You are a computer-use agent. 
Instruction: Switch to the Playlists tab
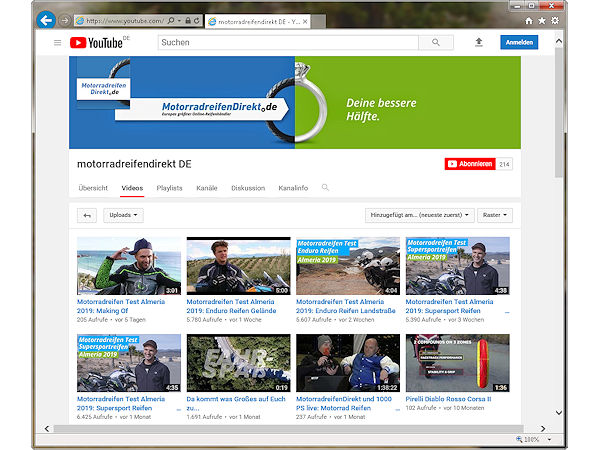[169, 188]
